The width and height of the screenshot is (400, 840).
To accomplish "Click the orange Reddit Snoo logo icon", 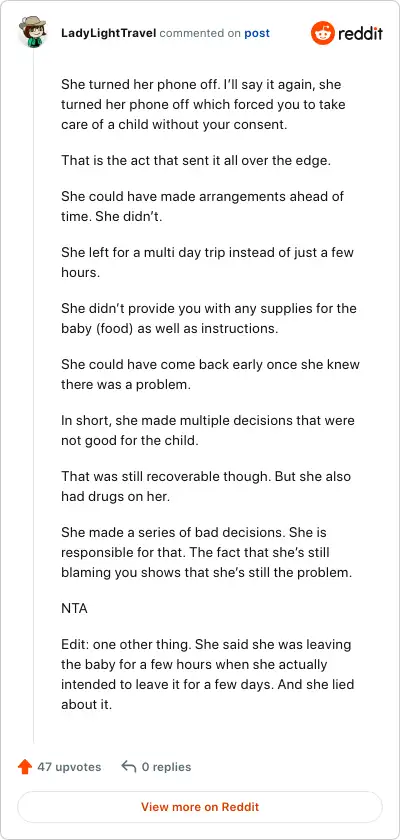I will (x=322, y=33).
